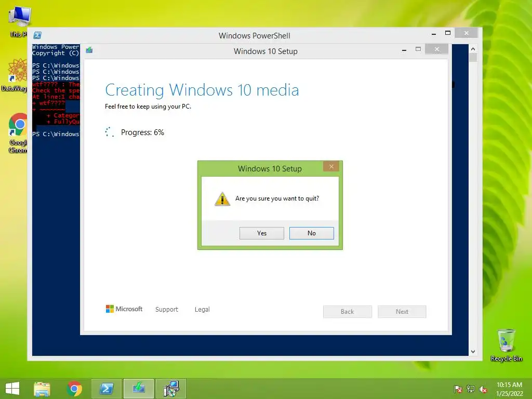Maximize the Windows PowerShell window
The height and width of the screenshot is (399, 532).
point(448,33)
